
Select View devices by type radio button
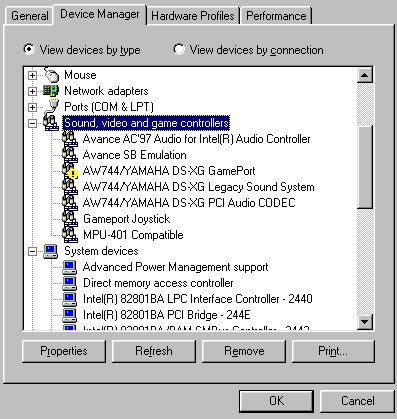tap(29, 50)
